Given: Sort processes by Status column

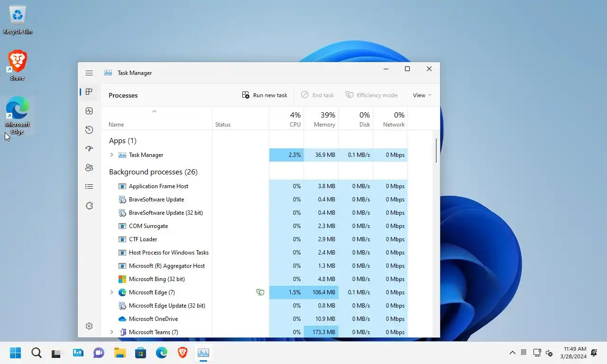Looking at the screenshot, I should (240, 118).
